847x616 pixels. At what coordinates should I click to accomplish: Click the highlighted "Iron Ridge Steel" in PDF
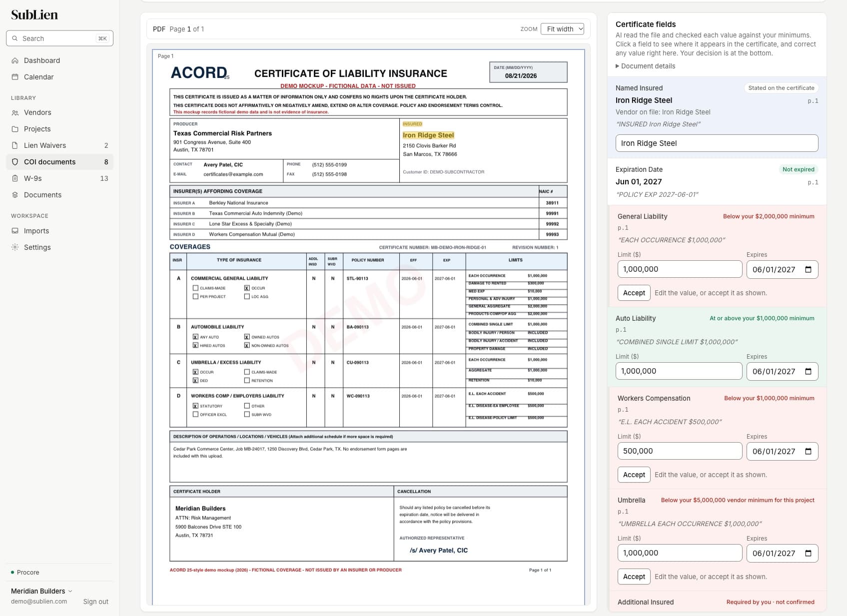click(x=428, y=135)
